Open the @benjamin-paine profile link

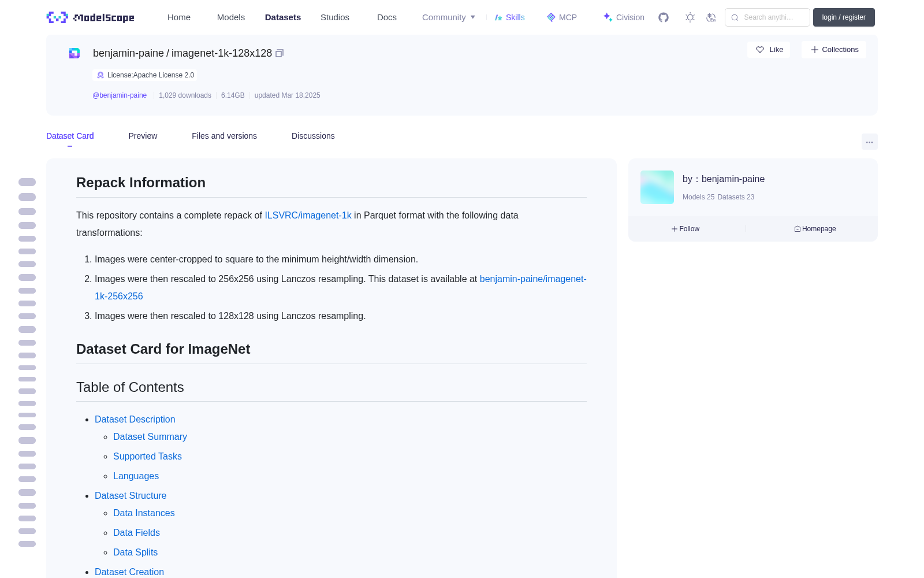[x=120, y=95]
